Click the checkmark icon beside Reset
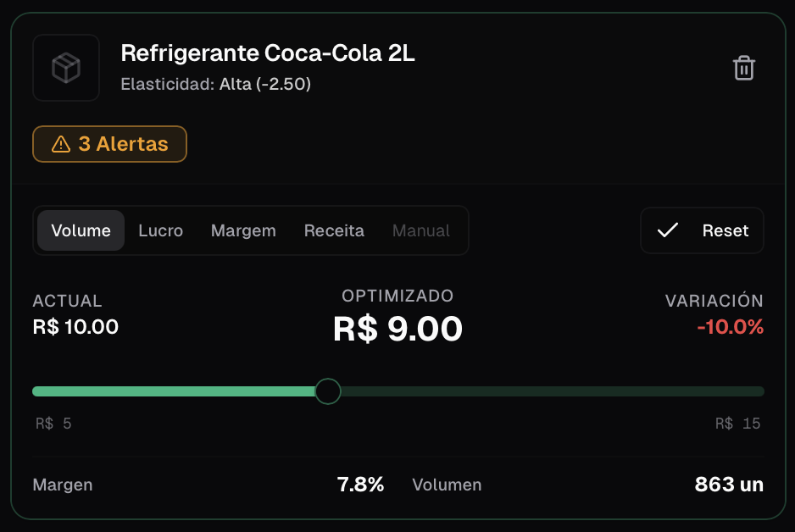The image size is (795, 532). tap(668, 230)
